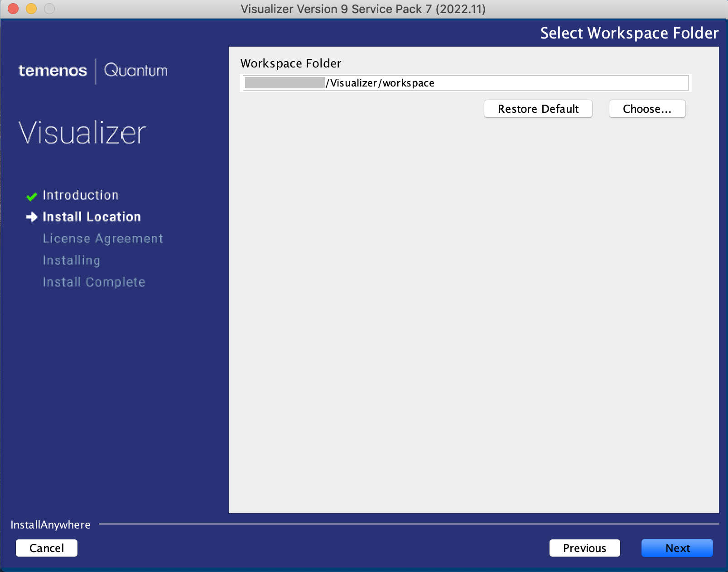Click the green checkmark beside Introduction
Viewport: 728px width, 572px height.
[x=32, y=197]
